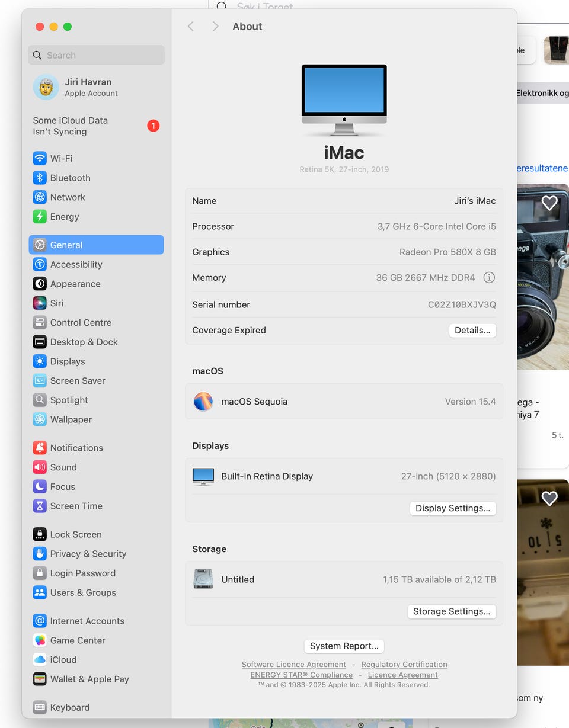Image resolution: width=569 pixels, height=728 pixels.
Task: Click 27-inch (5120 × 2880) text
Action: tap(449, 476)
